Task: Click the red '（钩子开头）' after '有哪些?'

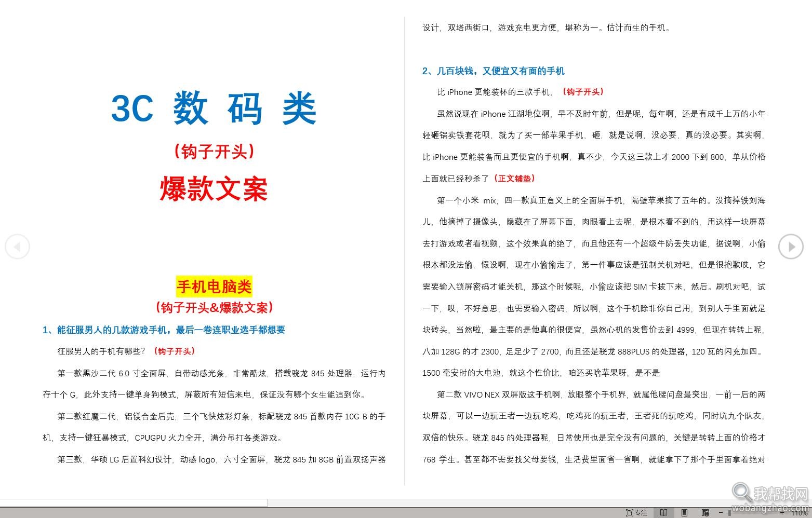Action: pyautogui.click(x=175, y=351)
